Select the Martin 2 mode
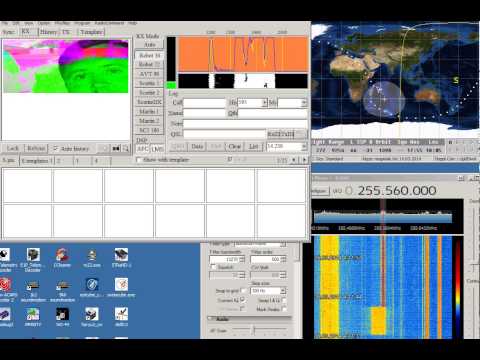480x360 pixels. pos(149,120)
